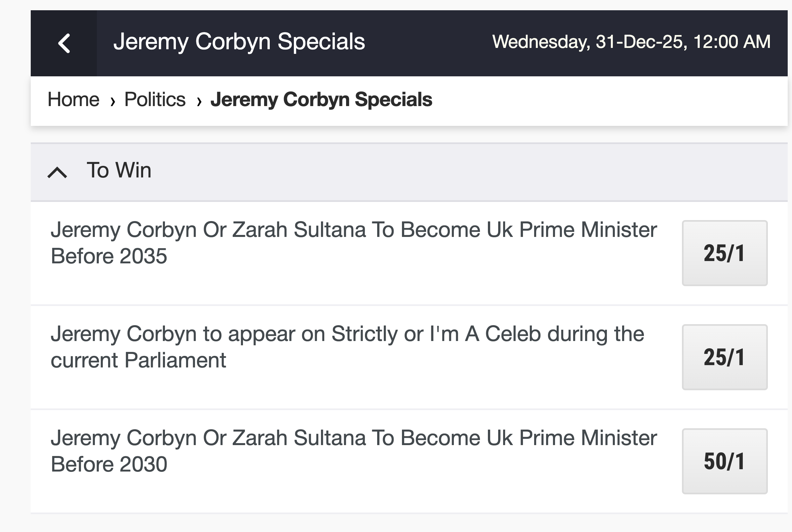This screenshot has height=532, width=792.
Task: Click the "Before 2035" market text line
Action: (109, 256)
